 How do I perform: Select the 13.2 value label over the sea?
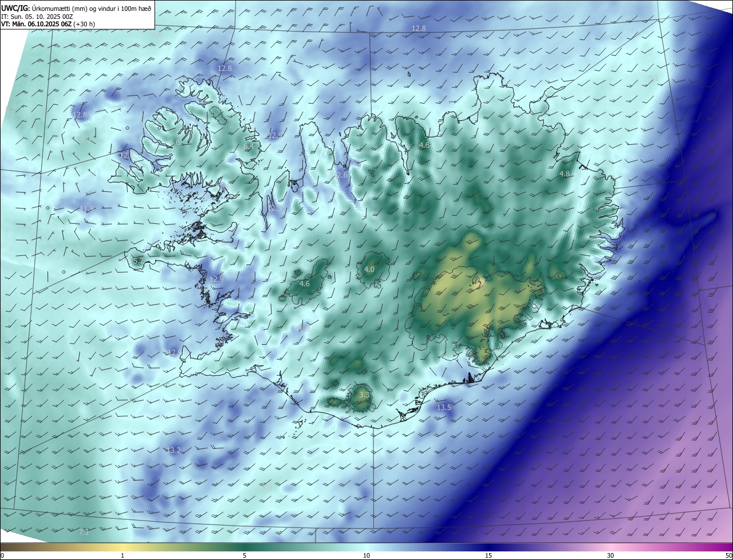pyautogui.click(x=174, y=451)
